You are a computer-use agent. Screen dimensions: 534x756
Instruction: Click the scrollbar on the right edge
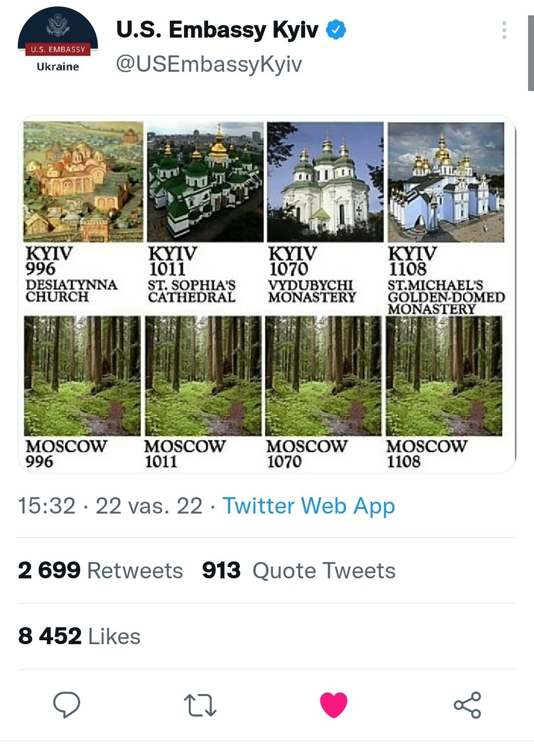point(531,53)
